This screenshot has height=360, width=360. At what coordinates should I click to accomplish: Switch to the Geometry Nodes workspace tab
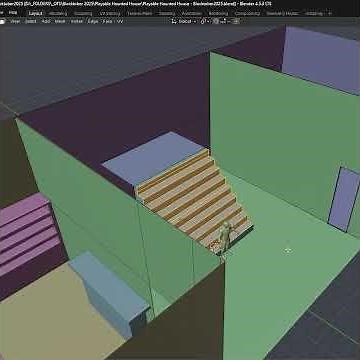tap(283, 13)
